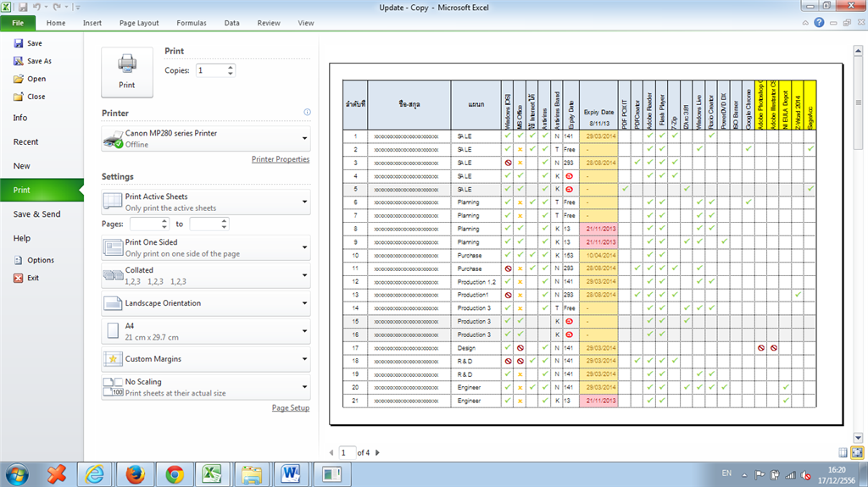
Task: Show hidden tray icons arrow
Action: click(744, 475)
